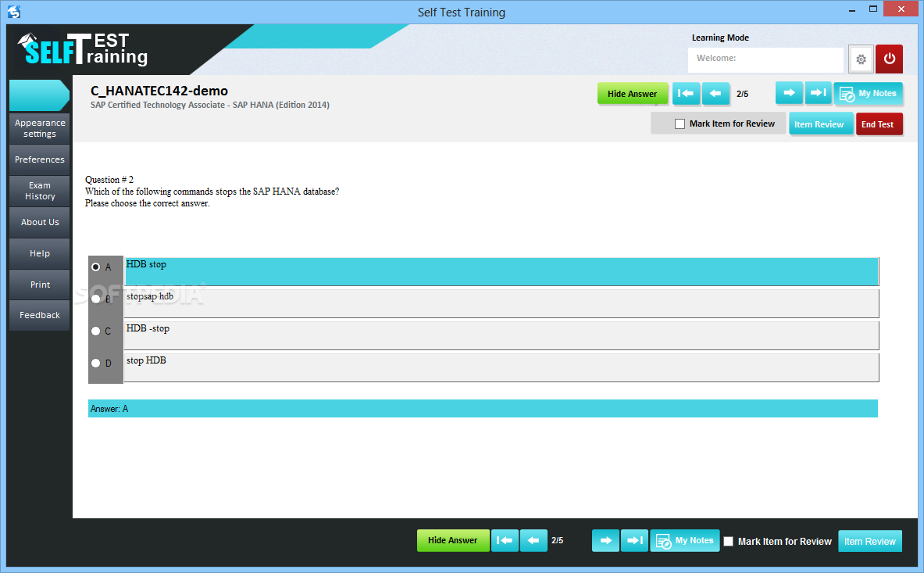The width and height of the screenshot is (924, 573).
Task: Select Print in sidebar
Action: pos(40,285)
